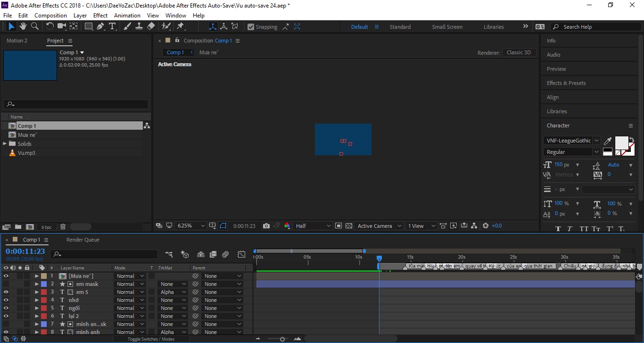Open the resolution dropdown showing Half
Viewport: 644px width, 343px height.
pyautogui.click(x=313, y=226)
